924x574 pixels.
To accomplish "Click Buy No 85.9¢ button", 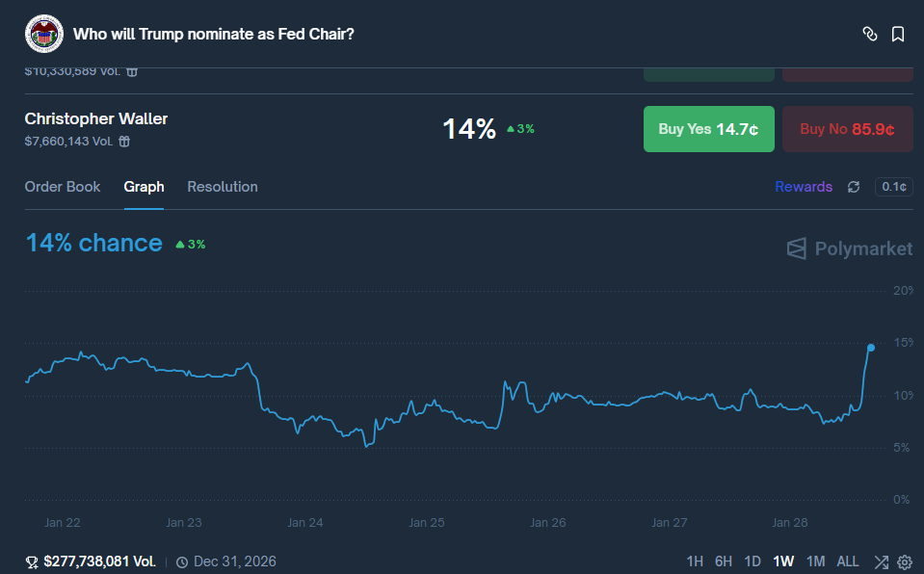I will (847, 129).
